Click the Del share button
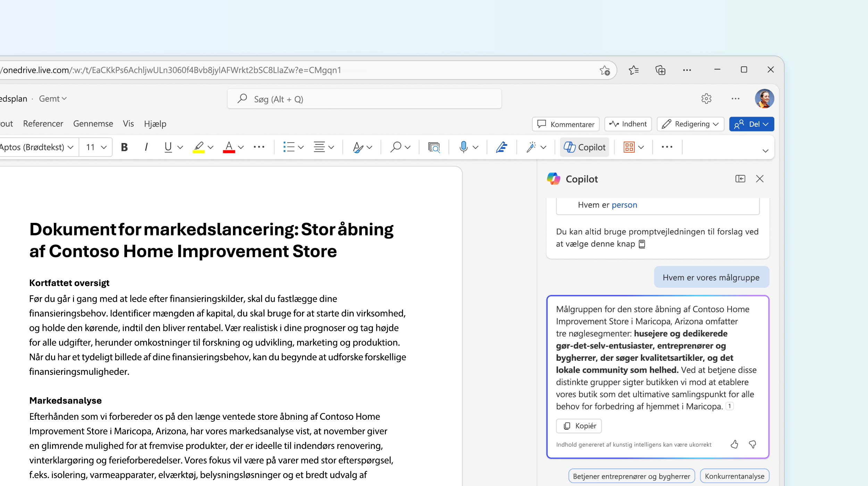Screen dimensions: 868x486 752,124
